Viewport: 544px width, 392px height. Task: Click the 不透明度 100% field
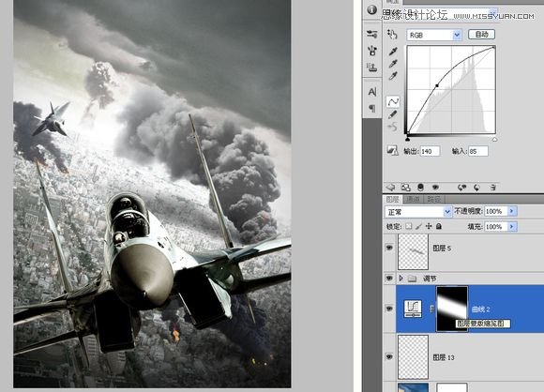pyautogui.click(x=496, y=211)
